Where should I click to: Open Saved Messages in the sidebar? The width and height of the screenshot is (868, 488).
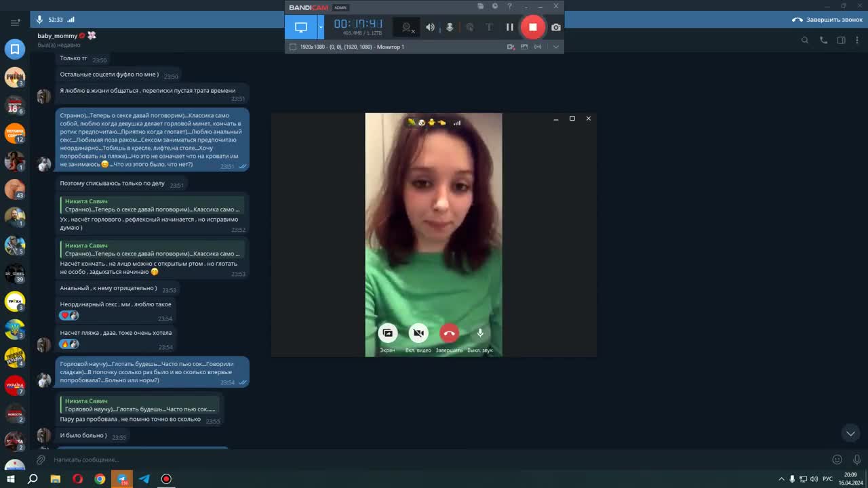[x=15, y=49]
